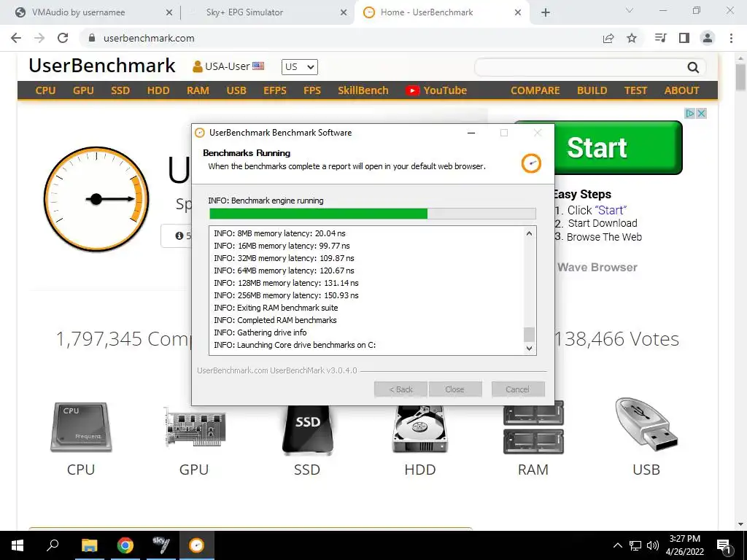Screen dimensions: 747x560
Task: Click the search magnifier on UserBenchmark site
Action: click(693, 68)
